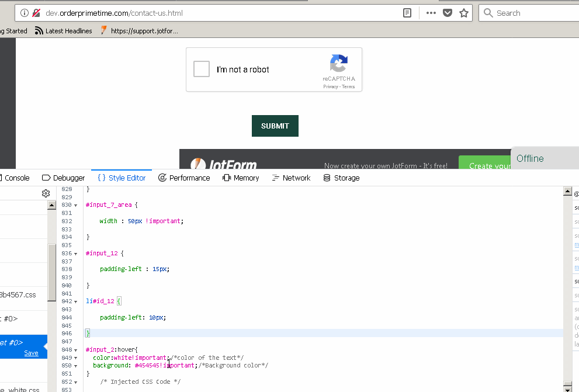Click the insecure connection padlock icon
The height and width of the screenshot is (392, 579).
(x=36, y=13)
